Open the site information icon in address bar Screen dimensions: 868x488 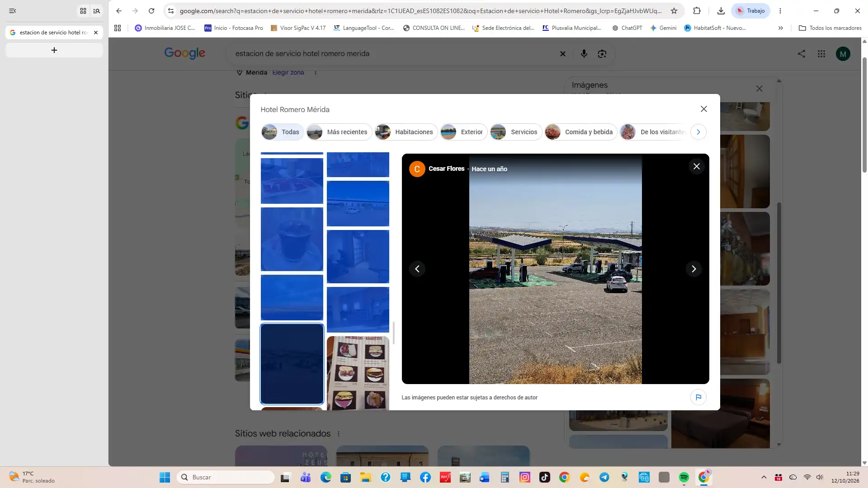[x=171, y=11]
